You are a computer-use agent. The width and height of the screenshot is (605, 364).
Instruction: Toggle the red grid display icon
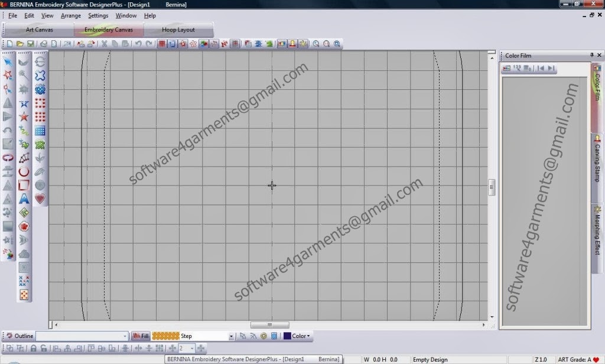[162, 44]
